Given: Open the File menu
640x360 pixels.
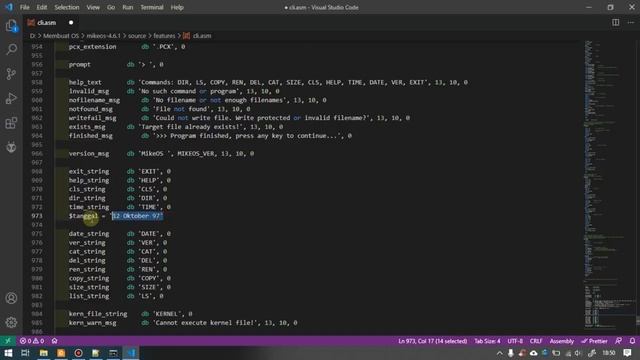Looking at the screenshot, I should point(24,7).
